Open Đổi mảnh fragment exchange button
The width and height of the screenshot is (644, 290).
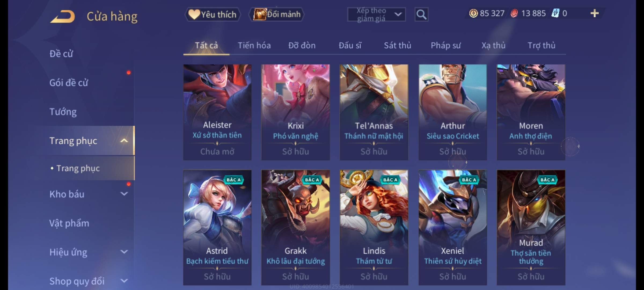tap(277, 14)
